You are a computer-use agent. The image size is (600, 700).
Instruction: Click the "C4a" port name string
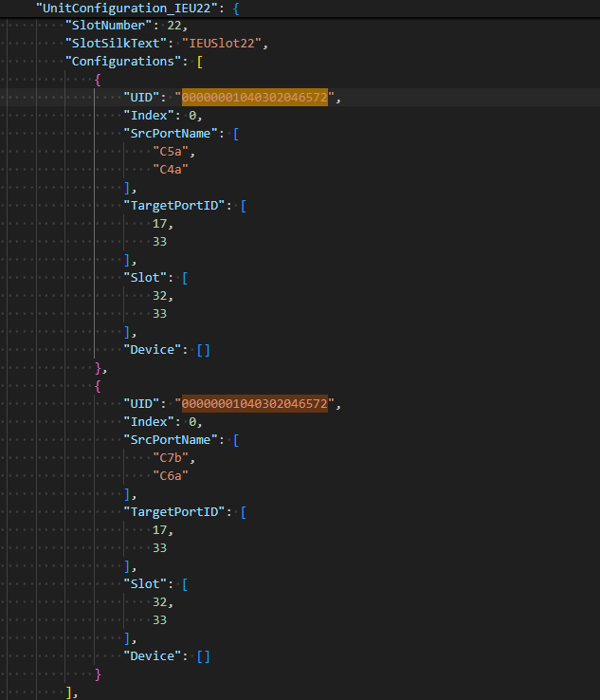pyautogui.click(x=172, y=170)
